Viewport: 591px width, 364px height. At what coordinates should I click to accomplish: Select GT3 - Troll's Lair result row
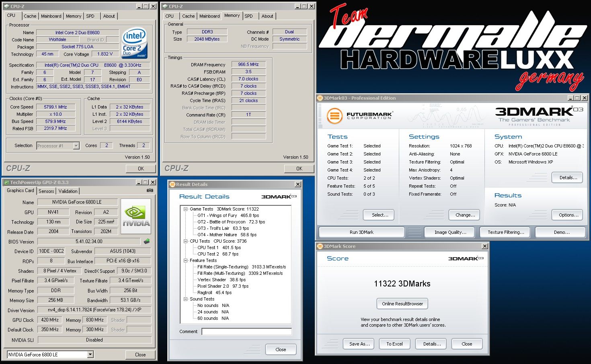[223, 228]
